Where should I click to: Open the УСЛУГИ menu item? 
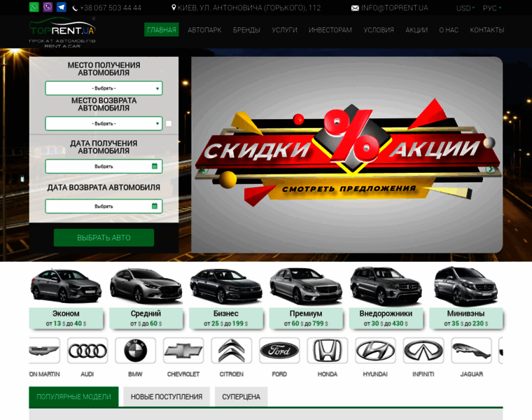pyautogui.click(x=284, y=30)
